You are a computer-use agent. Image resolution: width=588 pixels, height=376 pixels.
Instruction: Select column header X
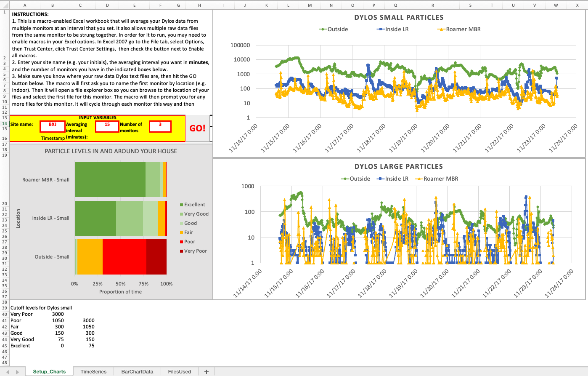(x=577, y=5)
